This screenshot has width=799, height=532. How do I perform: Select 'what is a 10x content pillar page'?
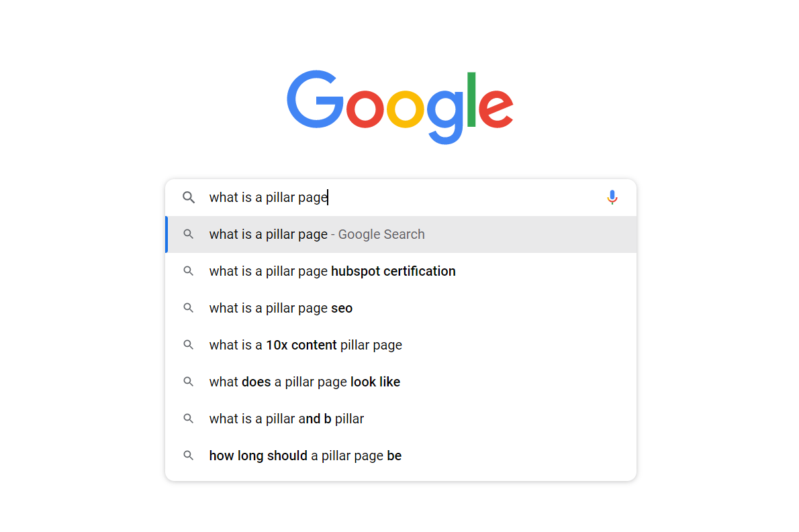[x=305, y=345]
